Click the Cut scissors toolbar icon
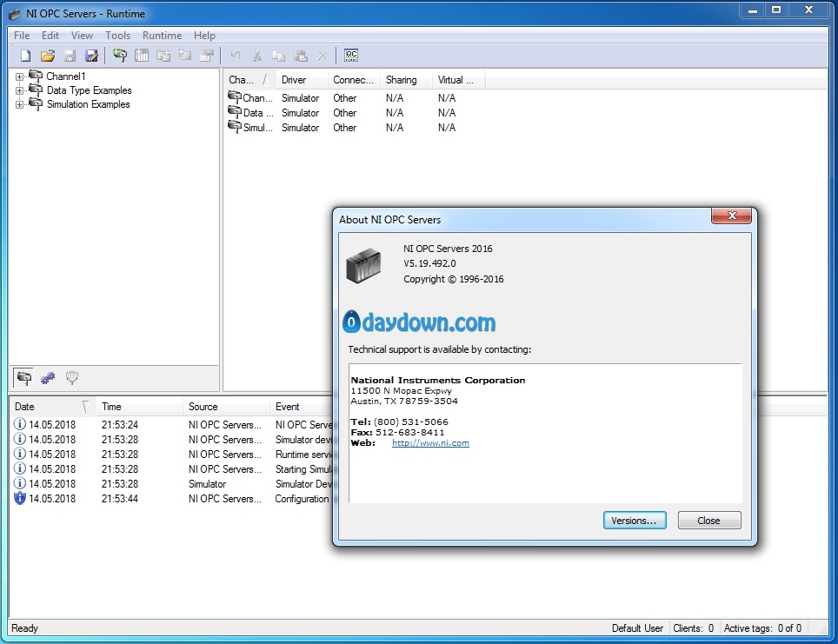This screenshot has width=838, height=644. click(x=257, y=56)
